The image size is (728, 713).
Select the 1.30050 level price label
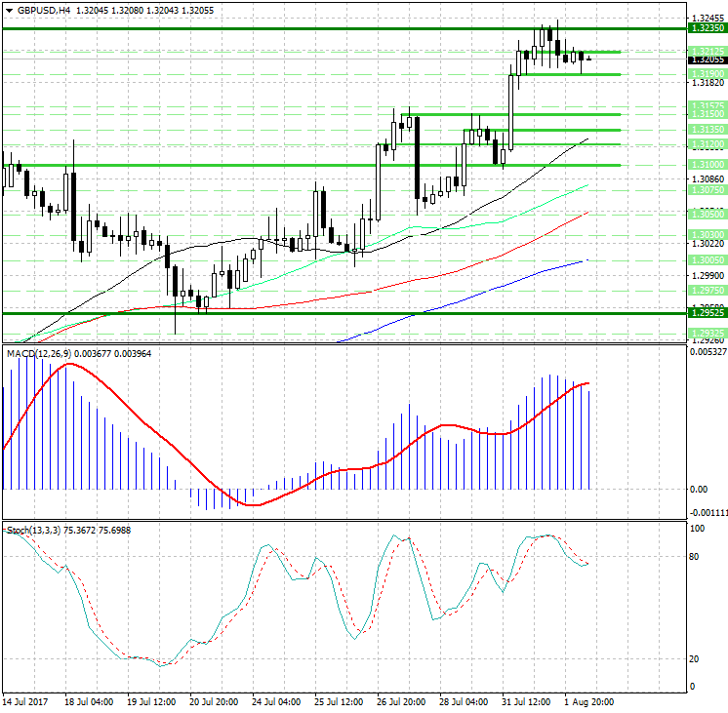[x=706, y=260]
